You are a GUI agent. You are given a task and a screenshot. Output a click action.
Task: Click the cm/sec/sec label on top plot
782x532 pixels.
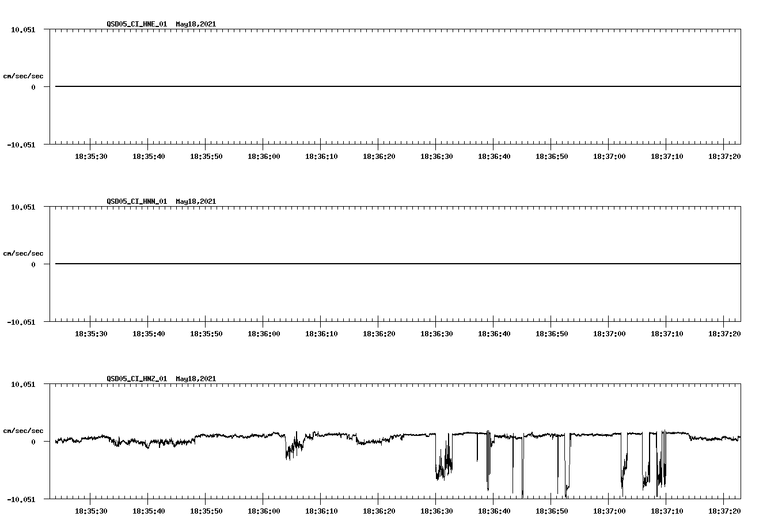[x=24, y=75]
